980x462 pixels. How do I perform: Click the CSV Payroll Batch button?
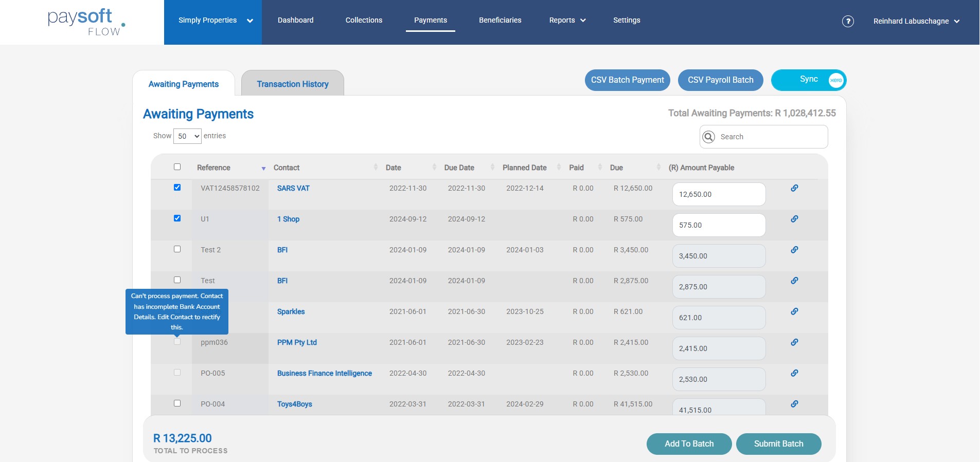[x=721, y=80]
